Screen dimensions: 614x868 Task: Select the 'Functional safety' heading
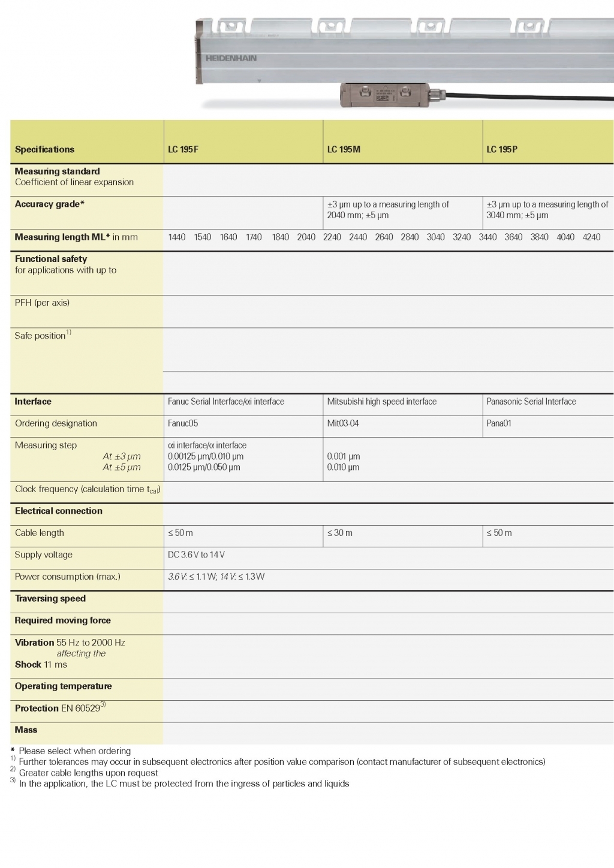click(x=51, y=259)
